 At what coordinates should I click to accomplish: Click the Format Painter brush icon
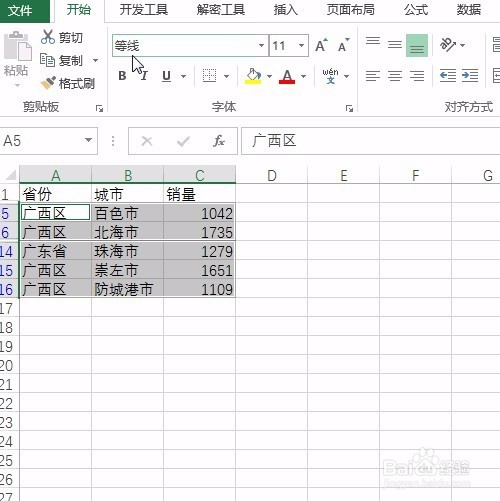48,83
